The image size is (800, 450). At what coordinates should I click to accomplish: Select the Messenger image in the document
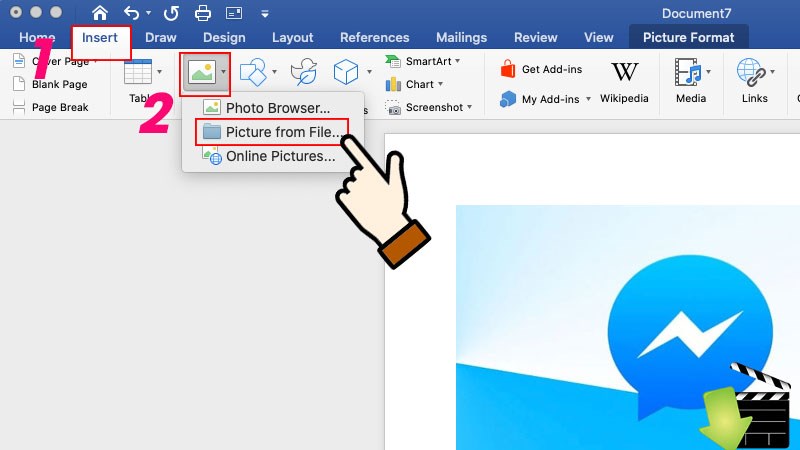[628, 328]
